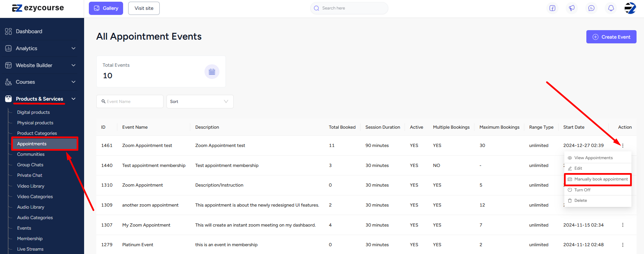Open Events in sidebar
644x254 pixels.
[x=24, y=228]
